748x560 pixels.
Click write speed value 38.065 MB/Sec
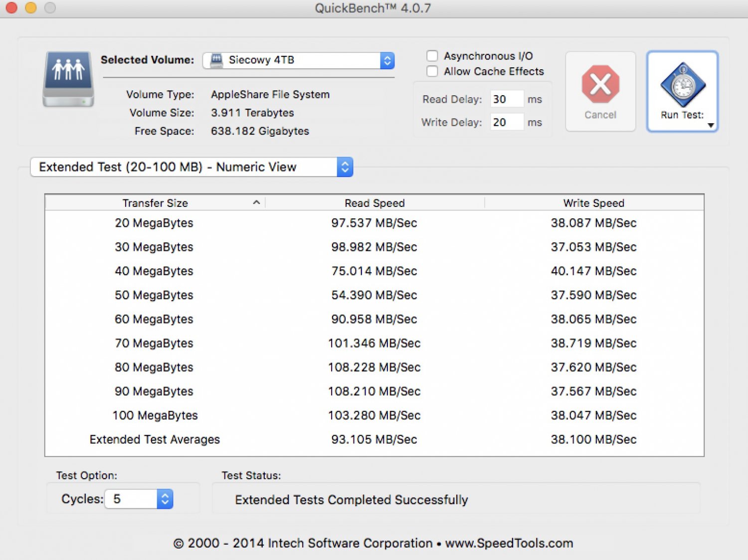coord(593,319)
